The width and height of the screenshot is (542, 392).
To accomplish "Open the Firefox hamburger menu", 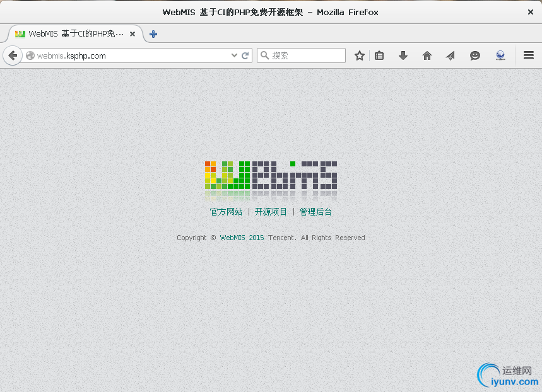I will (x=529, y=55).
